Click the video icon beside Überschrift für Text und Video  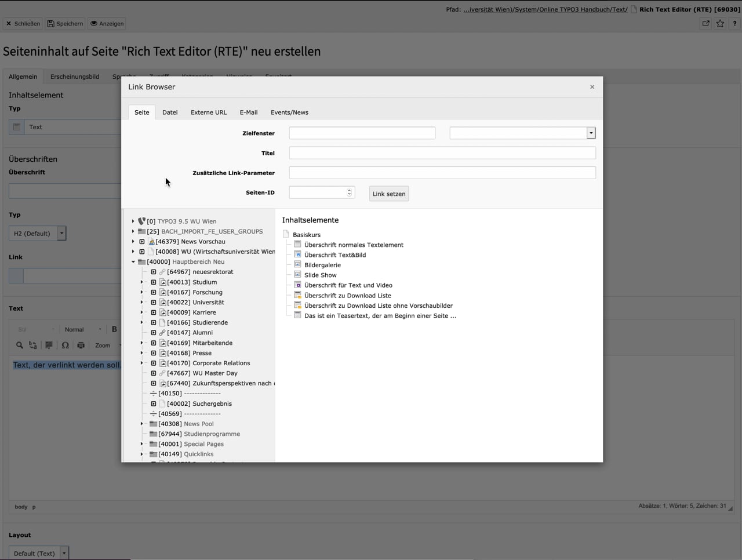tap(297, 285)
